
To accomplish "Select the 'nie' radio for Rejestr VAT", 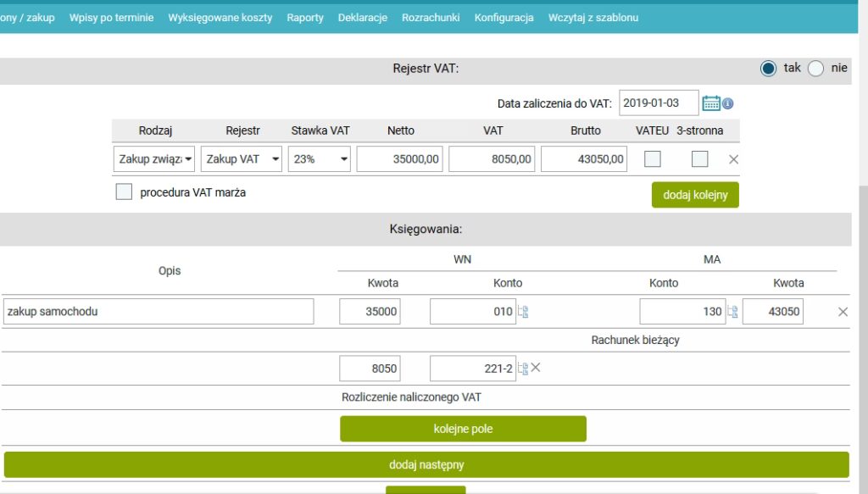I will tap(815, 69).
